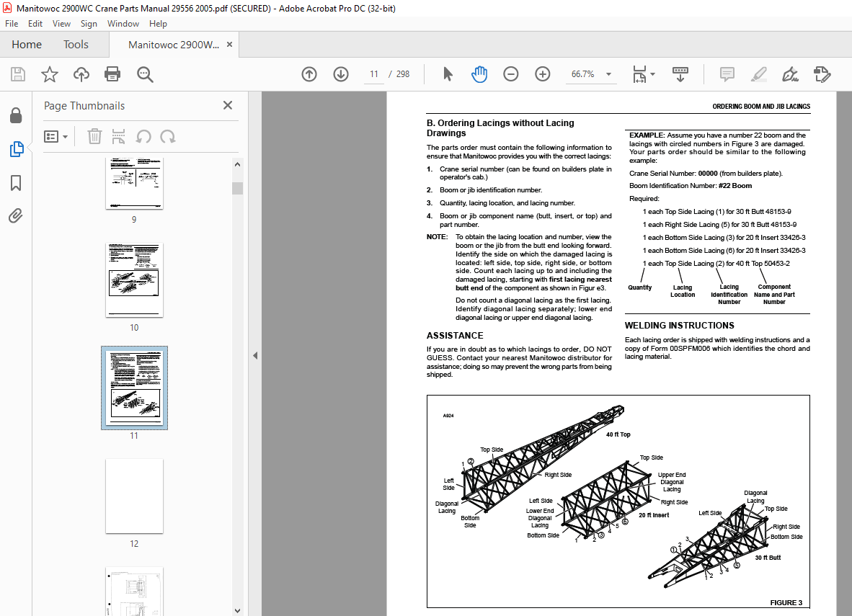Screen dimensions: 852x616
Task: Click 'B. Ordering Lacings without Lacing Drawings' heading
Action: click(x=500, y=128)
